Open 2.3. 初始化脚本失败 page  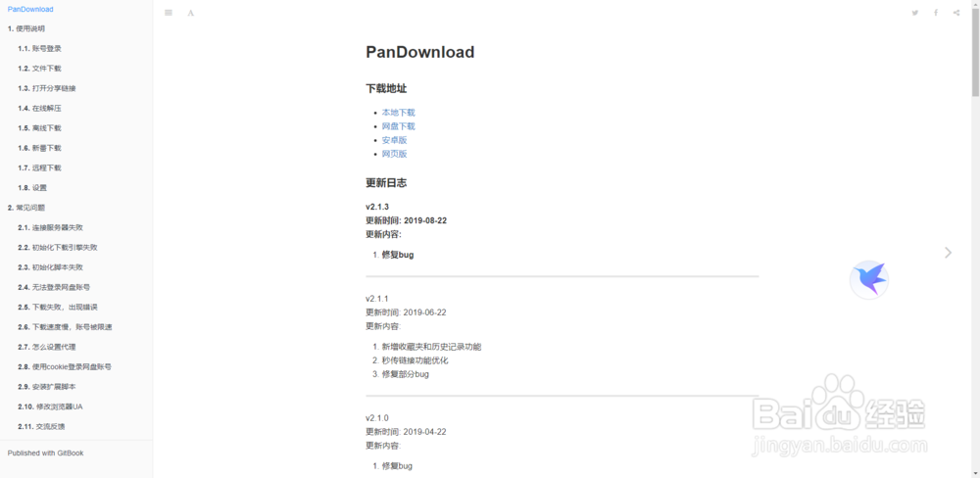(51, 267)
